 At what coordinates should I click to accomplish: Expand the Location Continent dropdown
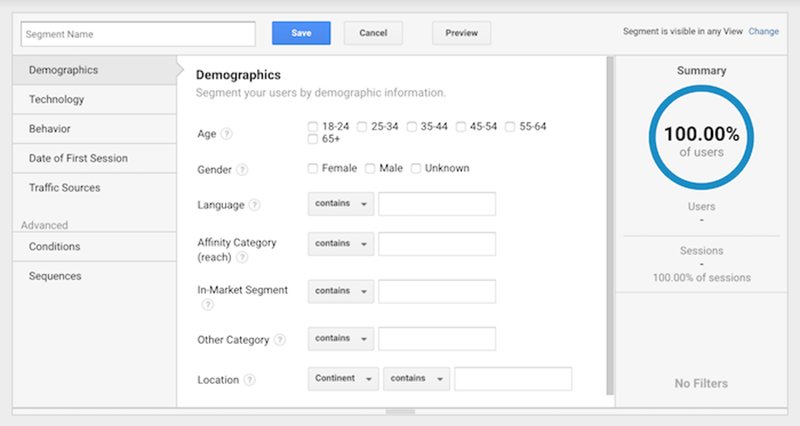(x=343, y=379)
